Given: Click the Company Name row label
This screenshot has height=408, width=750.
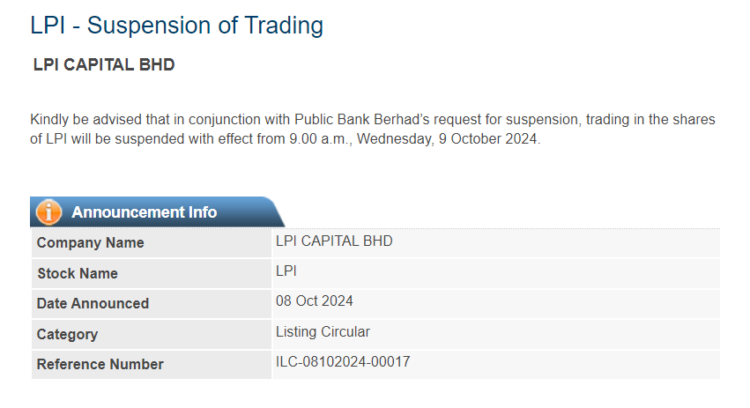Looking at the screenshot, I should (x=90, y=243).
